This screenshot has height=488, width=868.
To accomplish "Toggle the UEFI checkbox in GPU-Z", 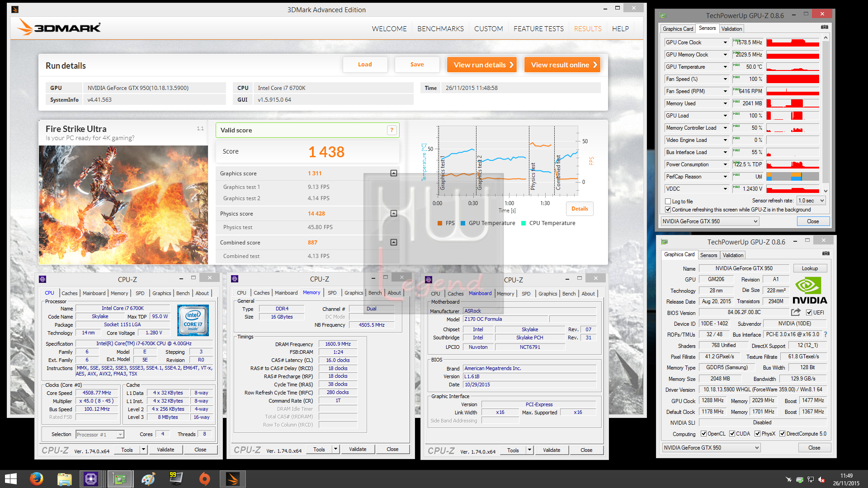I will click(x=809, y=312).
